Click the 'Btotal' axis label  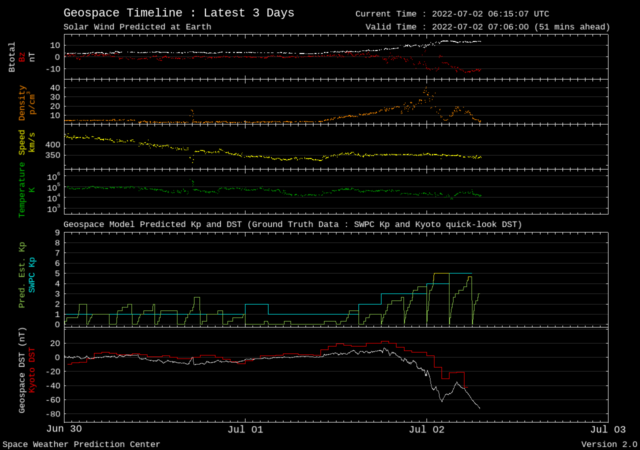(11, 57)
